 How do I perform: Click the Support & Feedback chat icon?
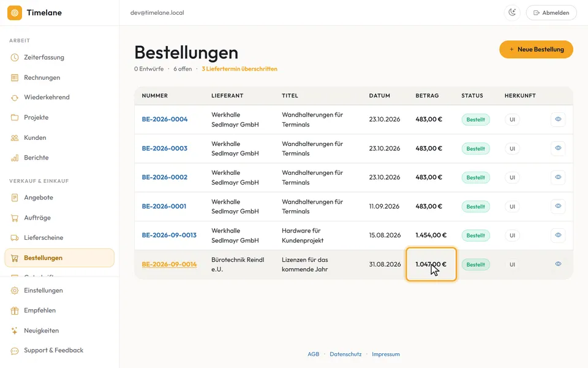point(15,351)
